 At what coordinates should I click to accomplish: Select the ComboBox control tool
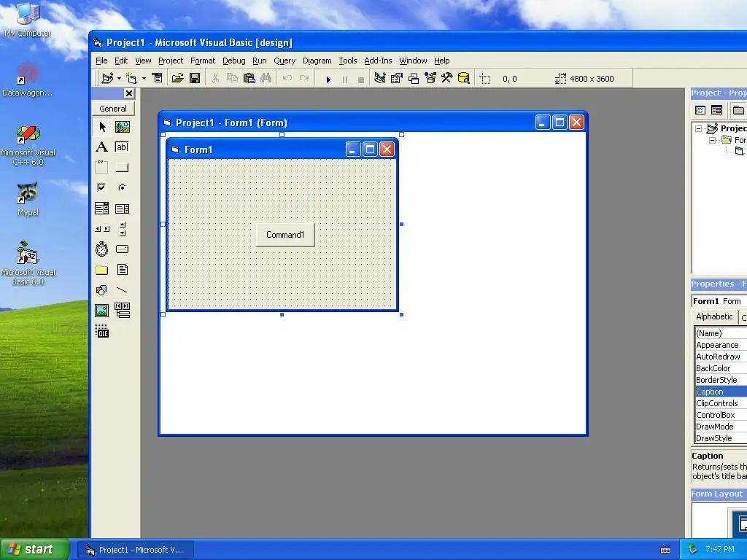pyautogui.click(x=102, y=208)
